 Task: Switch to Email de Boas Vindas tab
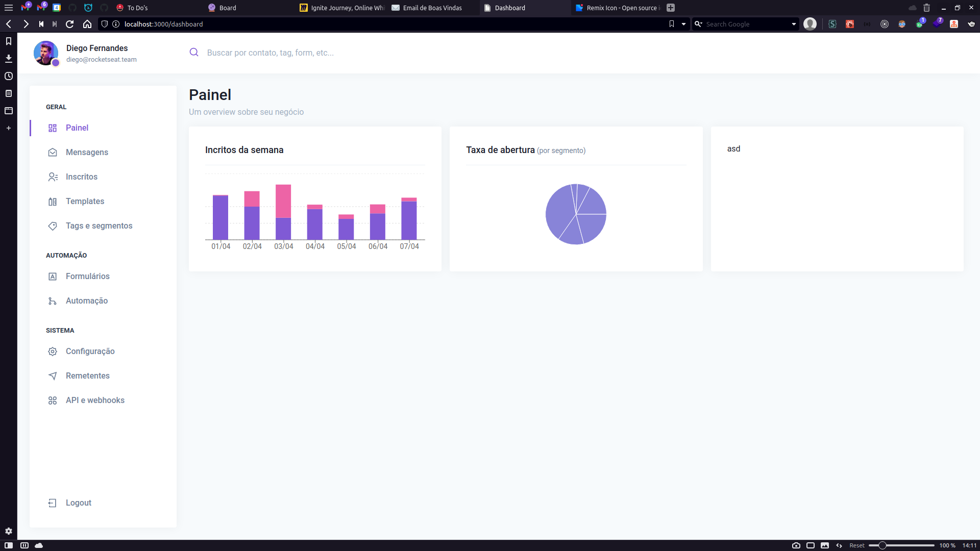[432, 8]
